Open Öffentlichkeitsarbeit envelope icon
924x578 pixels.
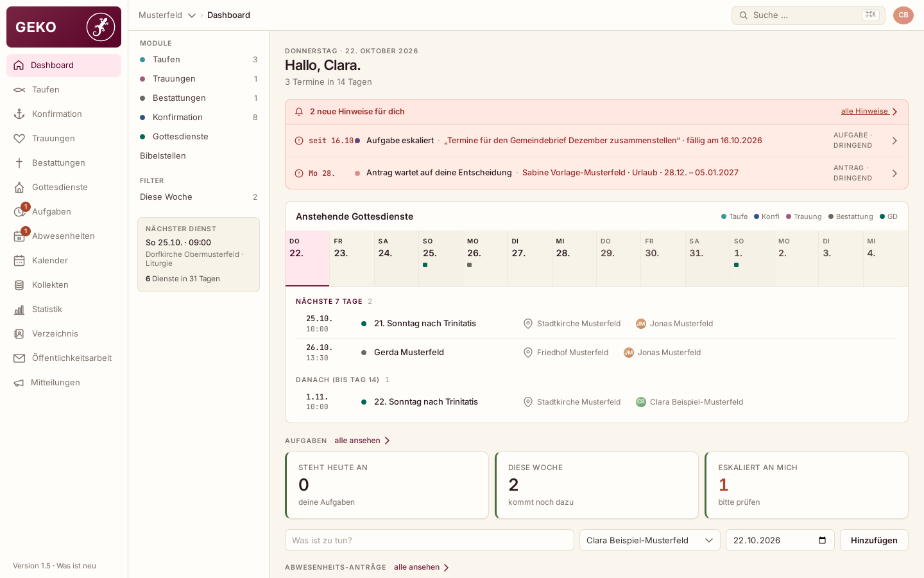tap(19, 358)
